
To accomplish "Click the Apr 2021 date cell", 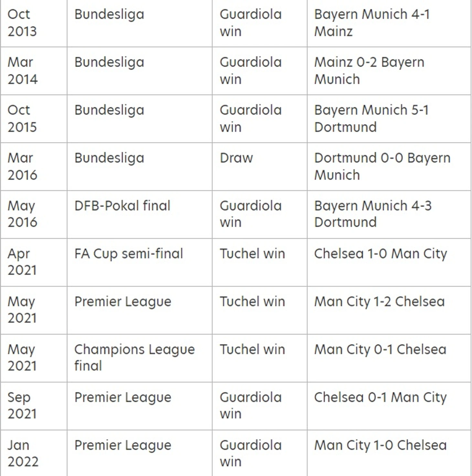I will (22, 262).
